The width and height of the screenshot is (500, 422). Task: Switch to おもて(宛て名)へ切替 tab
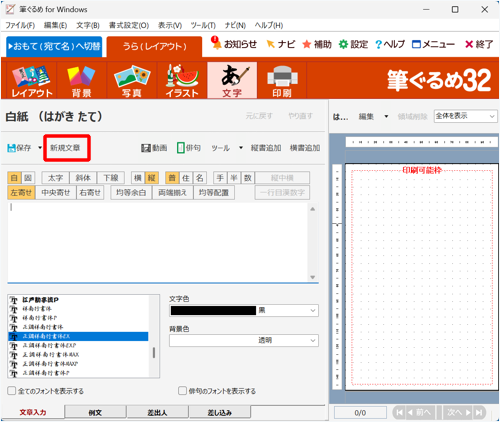54,46
